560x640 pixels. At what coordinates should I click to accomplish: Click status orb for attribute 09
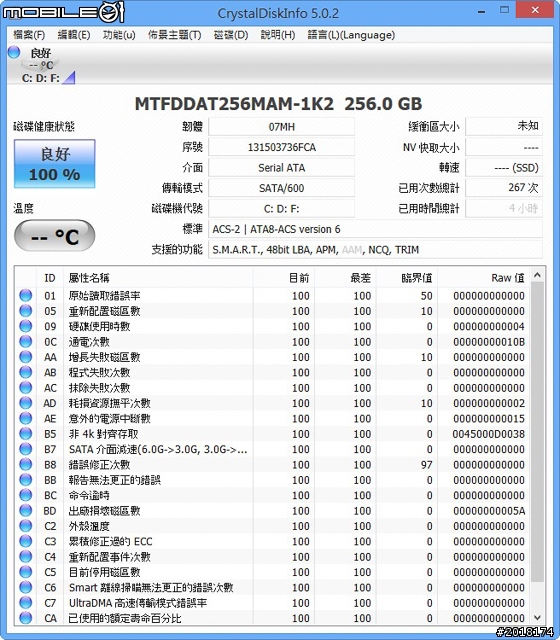click(26, 326)
